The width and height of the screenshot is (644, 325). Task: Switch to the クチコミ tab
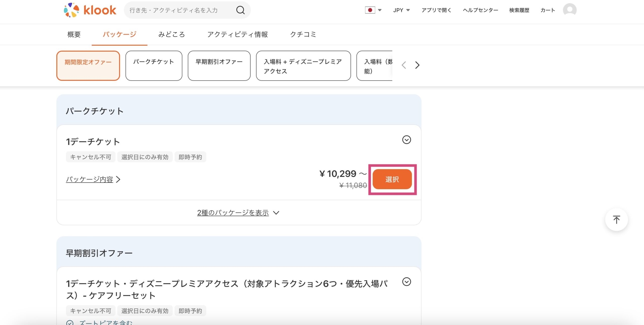[303, 34]
